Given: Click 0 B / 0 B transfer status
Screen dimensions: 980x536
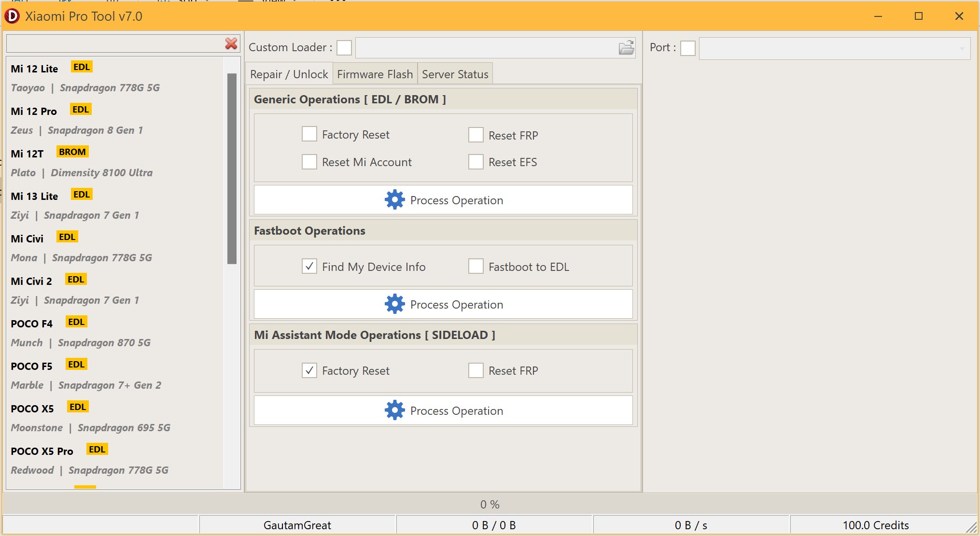Looking at the screenshot, I should point(494,525).
